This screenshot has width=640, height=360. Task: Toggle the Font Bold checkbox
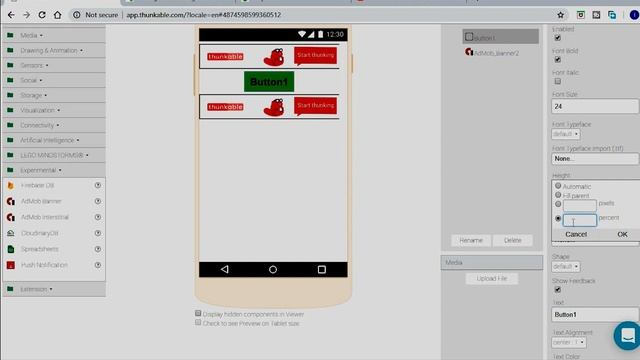(558, 60)
